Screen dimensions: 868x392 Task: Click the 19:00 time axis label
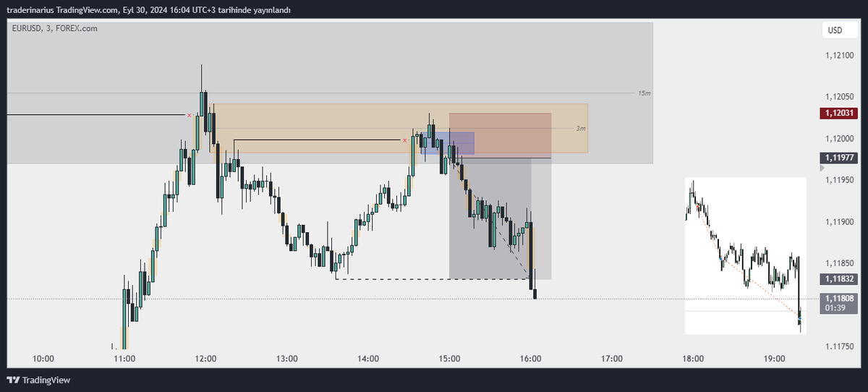[x=774, y=358]
